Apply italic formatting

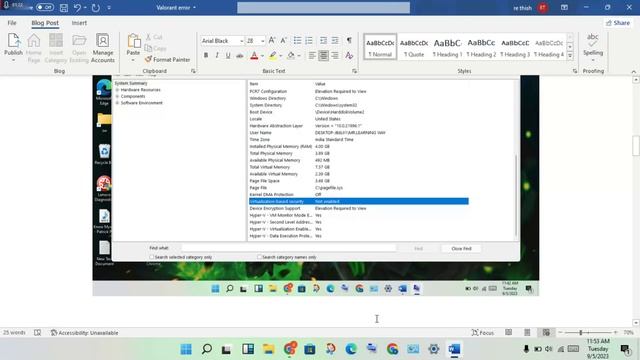pyautogui.click(x=217, y=55)
